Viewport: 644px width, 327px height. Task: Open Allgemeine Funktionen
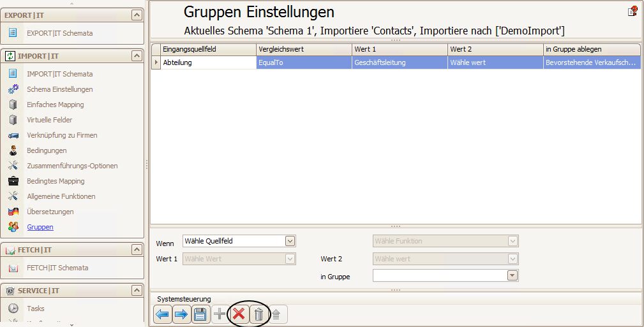click(61, 196)
